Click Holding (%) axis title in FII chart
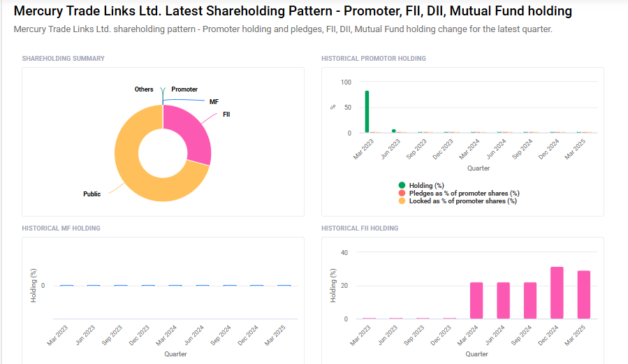The width and height of the screenshot is (628, 364). [333, 286]
